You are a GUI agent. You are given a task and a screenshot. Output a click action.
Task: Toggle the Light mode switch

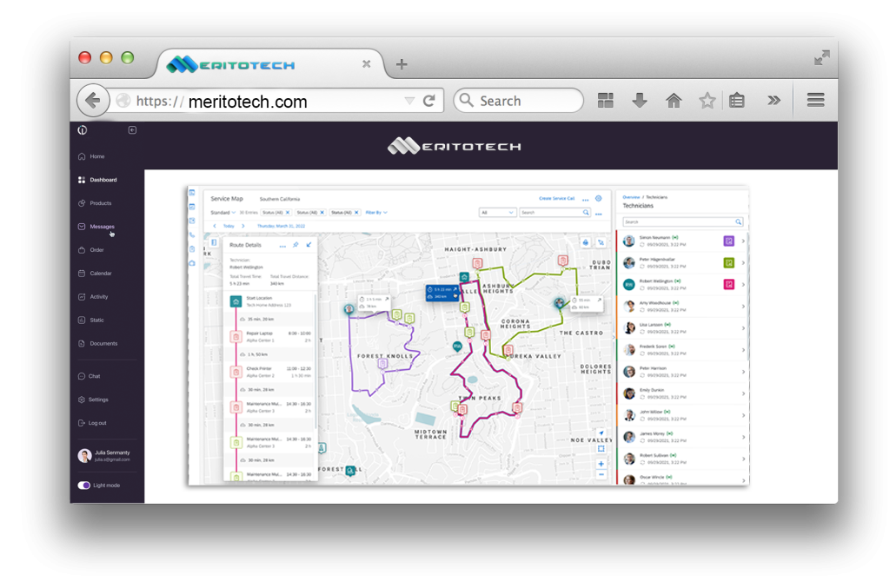pos(84,486)
